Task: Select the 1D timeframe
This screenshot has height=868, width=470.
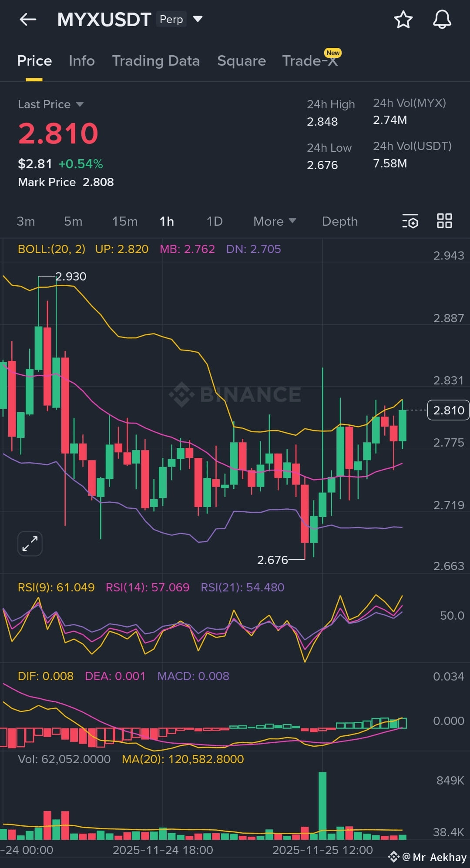Action: tap(215, 221)
